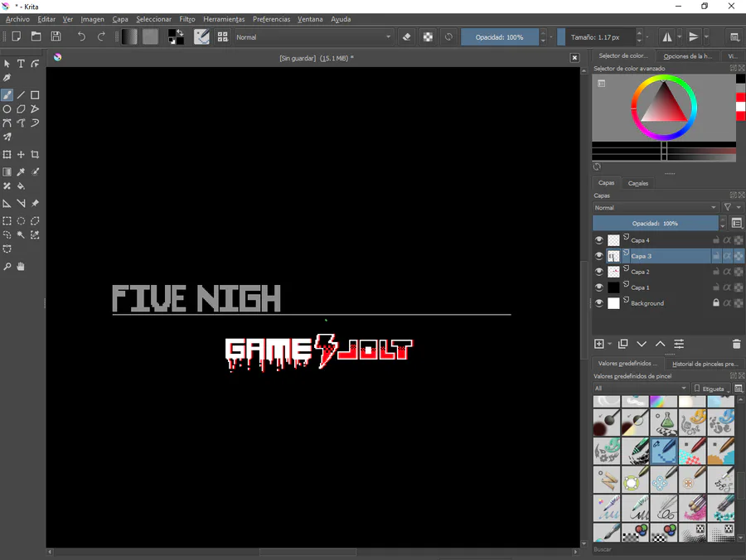Hide layer Capa 2
Screen dimensions: 746x560
click(x=599, y=272)
